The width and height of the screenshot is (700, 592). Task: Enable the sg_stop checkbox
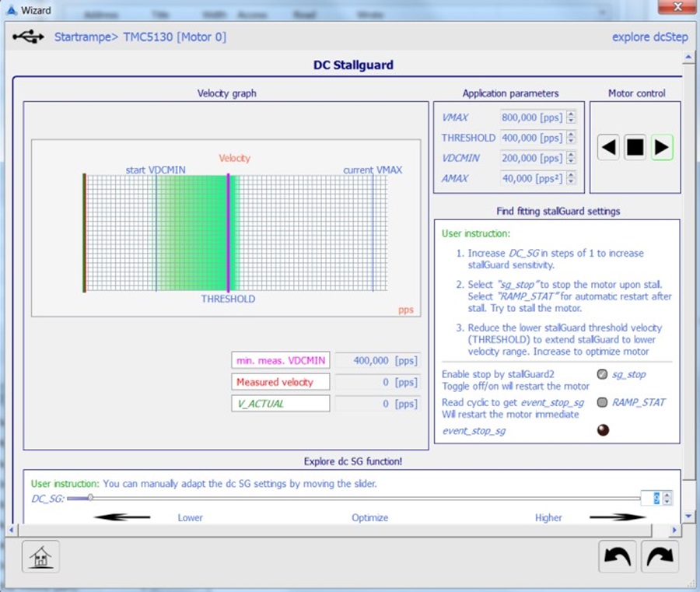coord(602,374)
